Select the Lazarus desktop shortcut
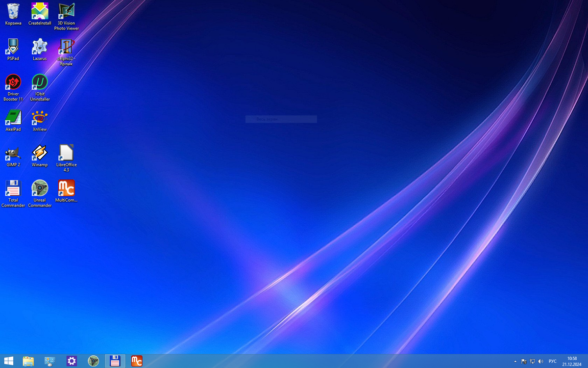The height and width of the screenshot is (368, 588). 40,50
